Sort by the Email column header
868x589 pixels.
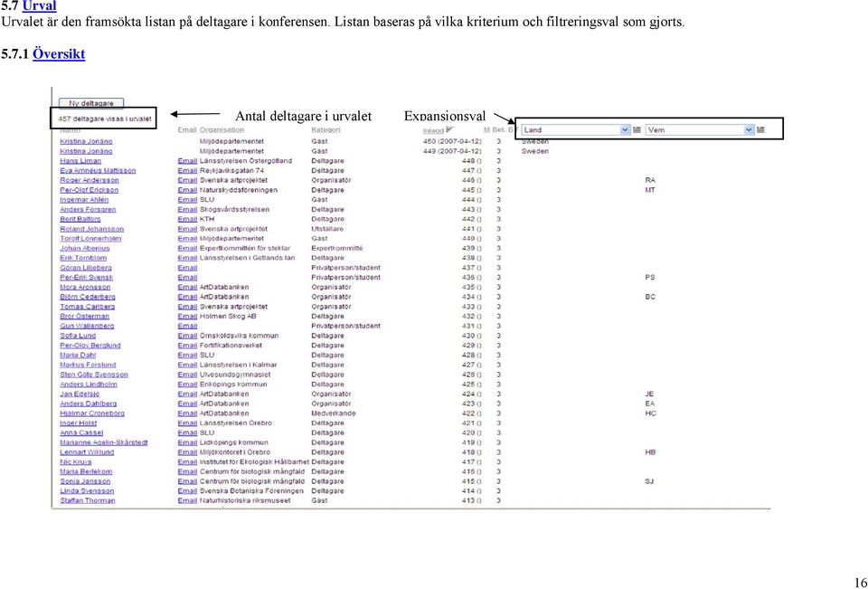(x=187, y=129)
